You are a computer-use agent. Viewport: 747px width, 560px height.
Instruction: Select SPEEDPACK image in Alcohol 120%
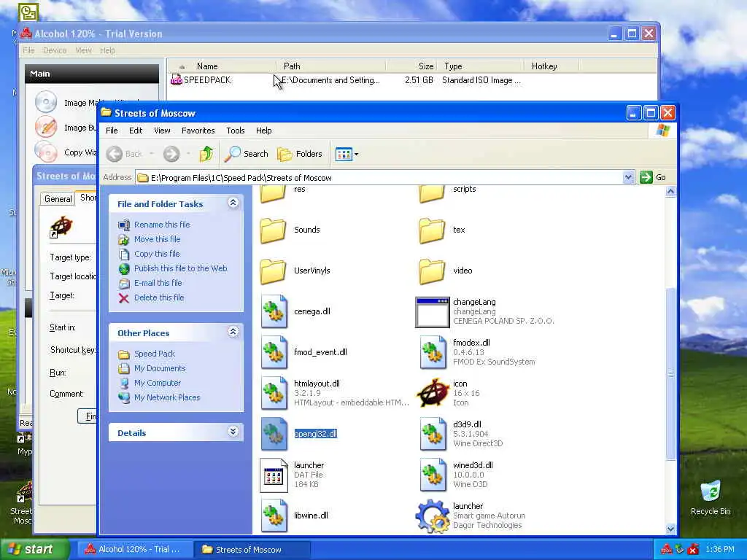[x=201, y=80]
